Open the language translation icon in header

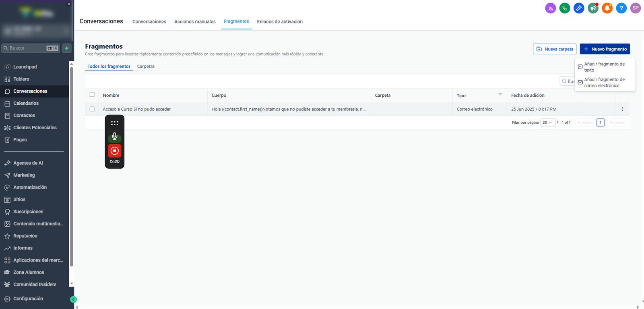[x=551, y=8]
